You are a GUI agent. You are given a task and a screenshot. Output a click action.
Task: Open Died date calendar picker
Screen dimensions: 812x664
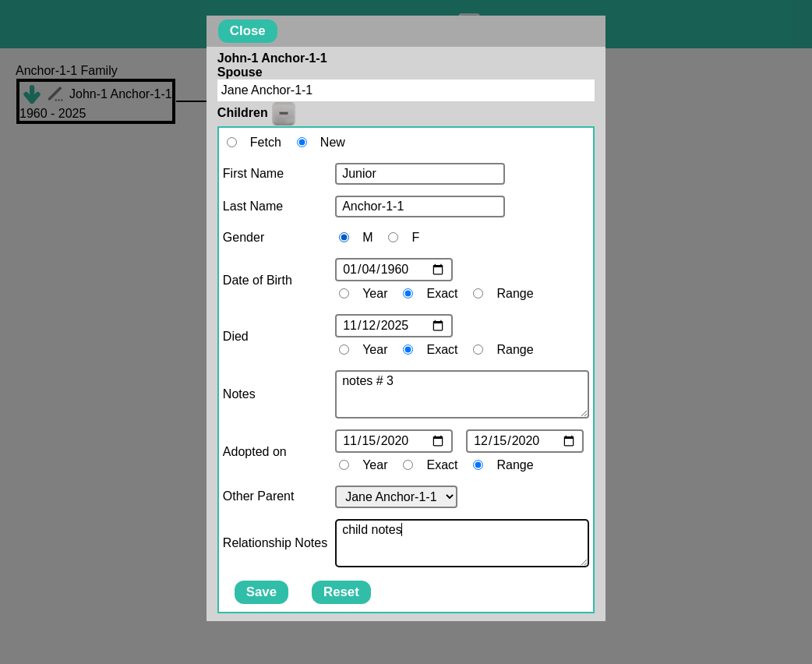point(438,326)
